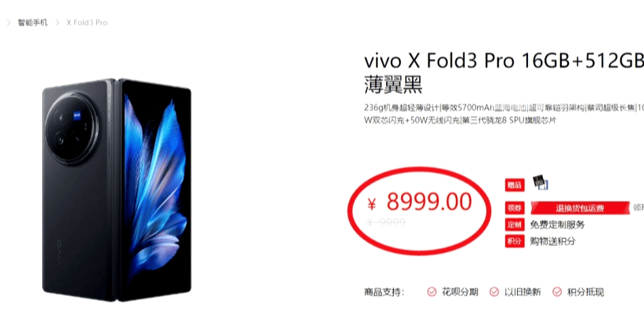Click the red 积分 tag
644x324 pixels.
coord(514,241)
